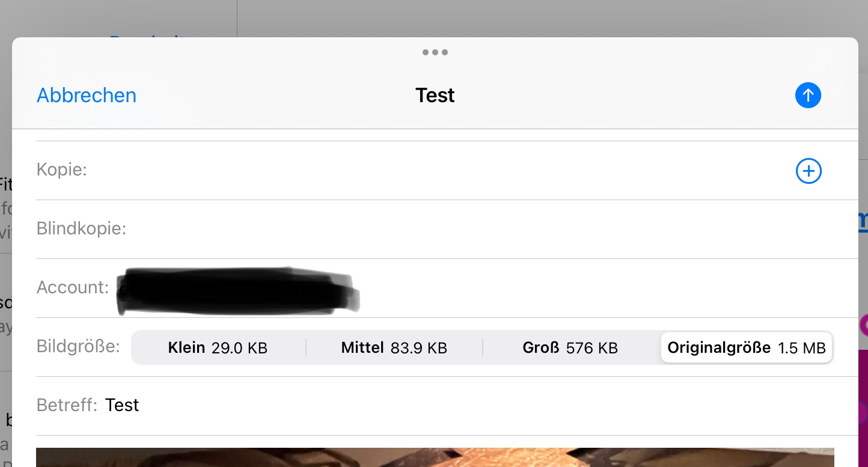Viewport: 868px width, 467px height.
Task: Tap the blue link behind sheet's right edge
Action: coord(863,221)
